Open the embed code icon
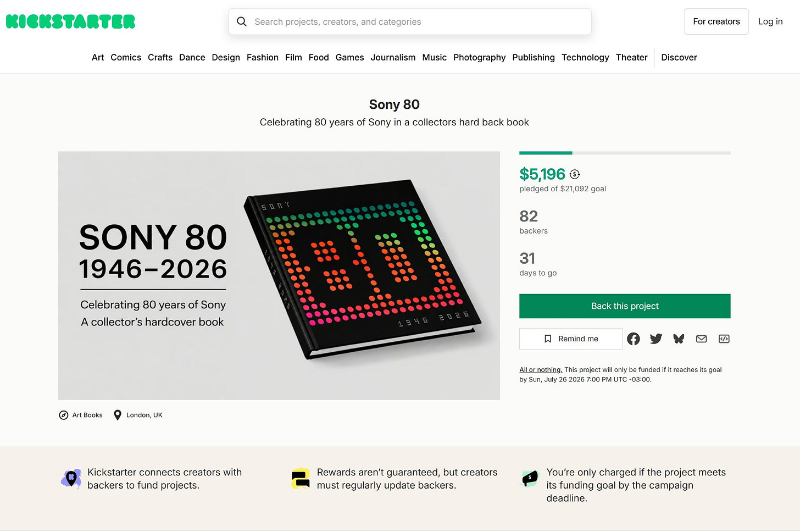Screen dimensions: 800x532 tap(724, 339)
